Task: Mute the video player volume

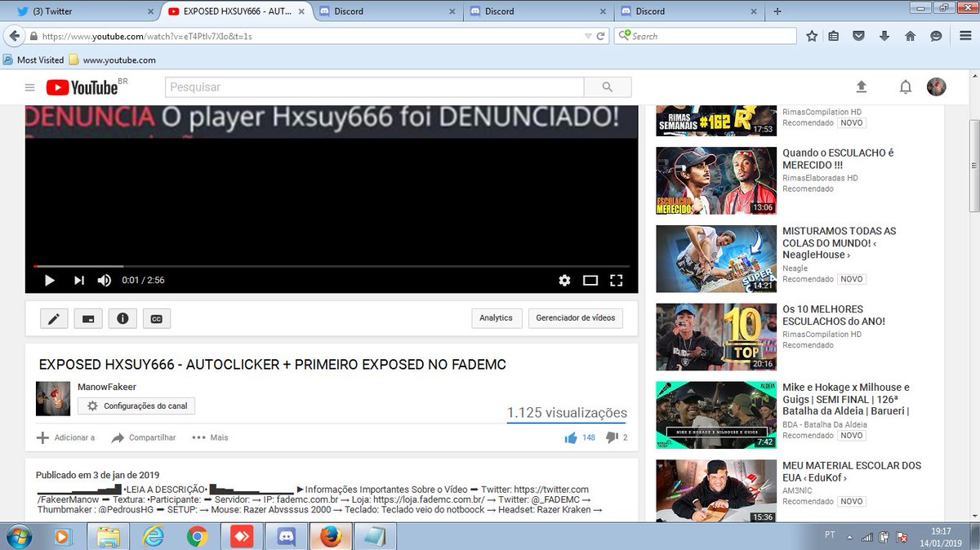Action: (105, 280)
